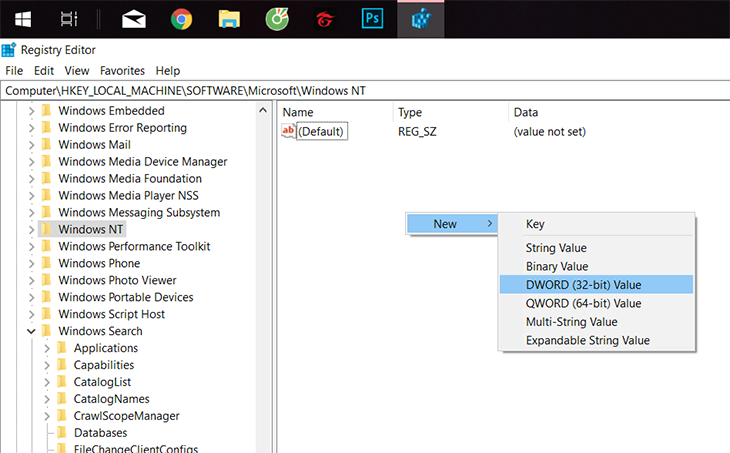The image size is (730, 453).
Task: Click the (Default) value ab icon
Action: [x=289, y=131]
